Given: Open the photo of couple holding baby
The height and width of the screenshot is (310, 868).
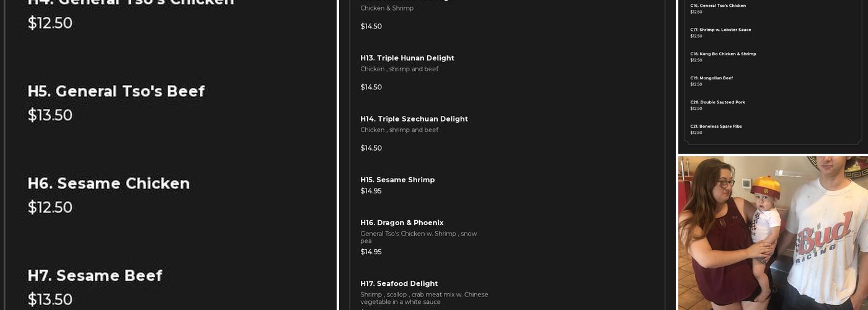Looking at the screenshot, I should [x=773, y=233].
